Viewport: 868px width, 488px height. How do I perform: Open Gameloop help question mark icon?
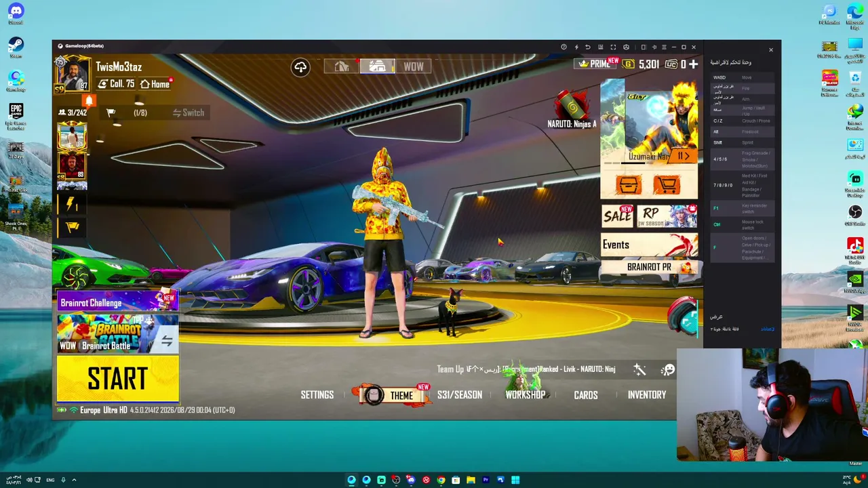click(x=564, y=47)
